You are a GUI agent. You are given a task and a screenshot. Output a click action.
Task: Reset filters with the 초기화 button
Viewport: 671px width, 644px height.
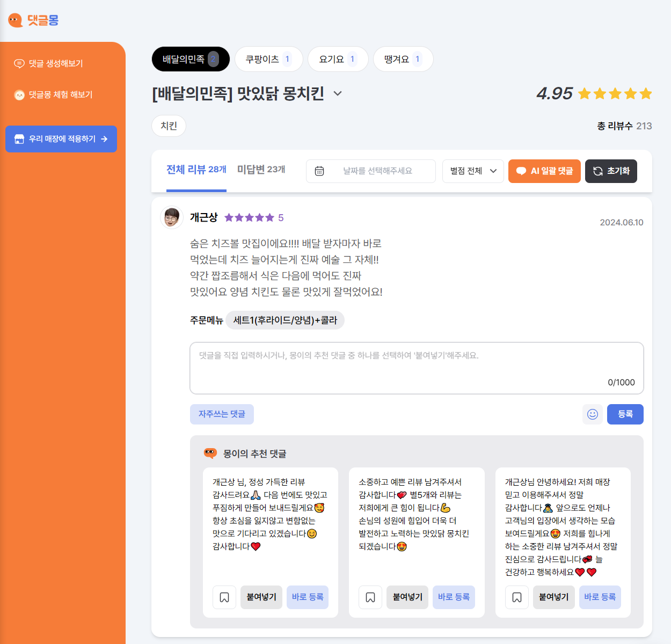pos(611,171)
